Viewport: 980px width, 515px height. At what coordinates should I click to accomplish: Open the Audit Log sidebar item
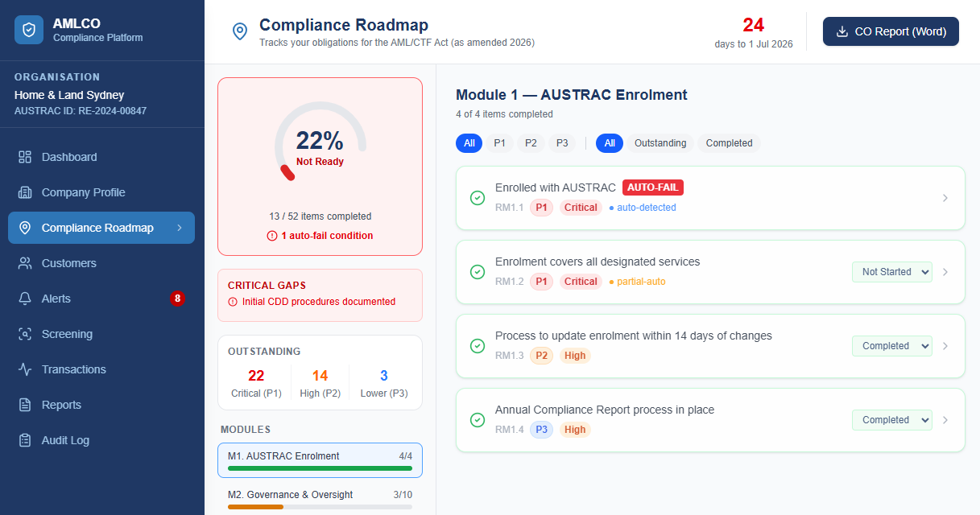click(x=101, y=440)
